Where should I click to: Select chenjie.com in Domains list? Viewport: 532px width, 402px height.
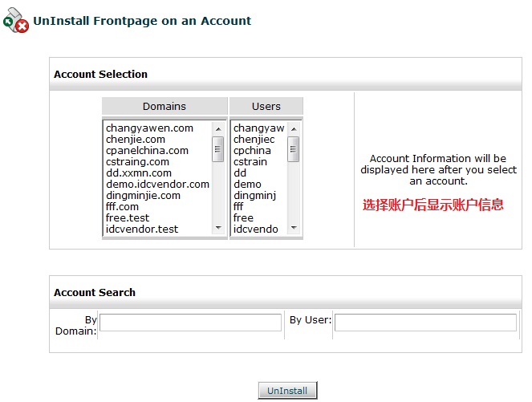(136, 140)
